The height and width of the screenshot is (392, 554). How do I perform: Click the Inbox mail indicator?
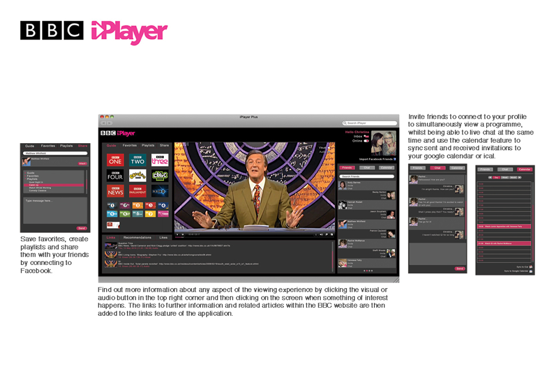[x=366, y=136]
